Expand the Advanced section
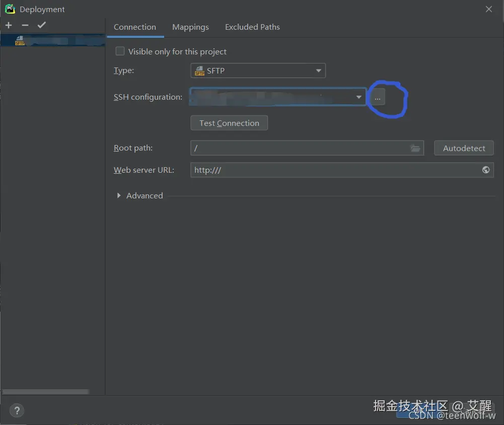 click(x=119, y=195)
